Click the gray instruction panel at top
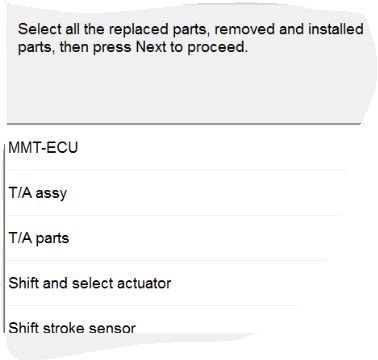The height and width of the screenshot is (360, 378). [187, 63]
